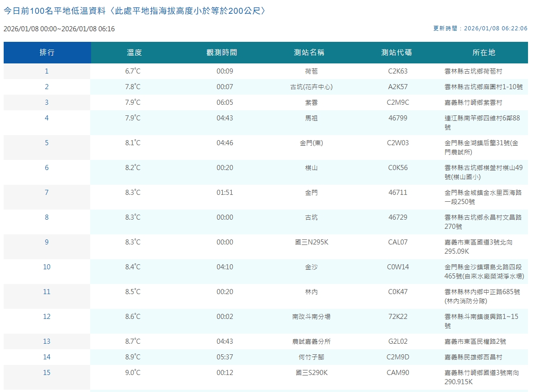Click the observation time 04:46
Viewport: 534px width, 392px height.
[x=225, y=143]
